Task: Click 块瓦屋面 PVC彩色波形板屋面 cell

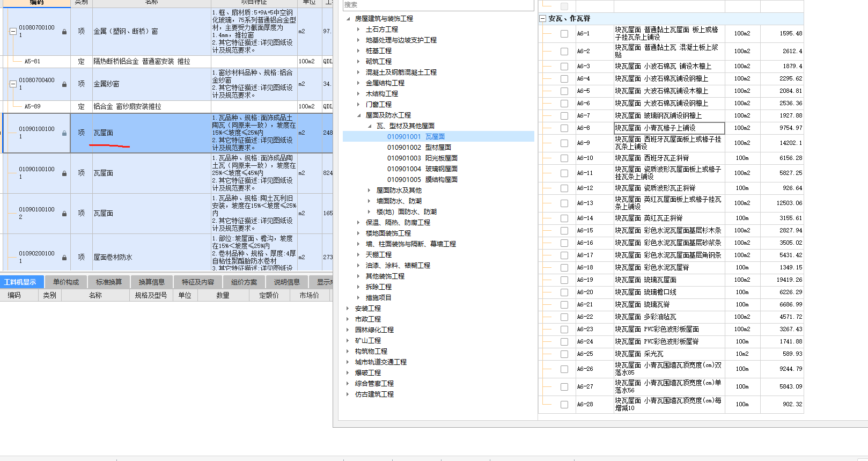Action: click(x=669, y=330)
